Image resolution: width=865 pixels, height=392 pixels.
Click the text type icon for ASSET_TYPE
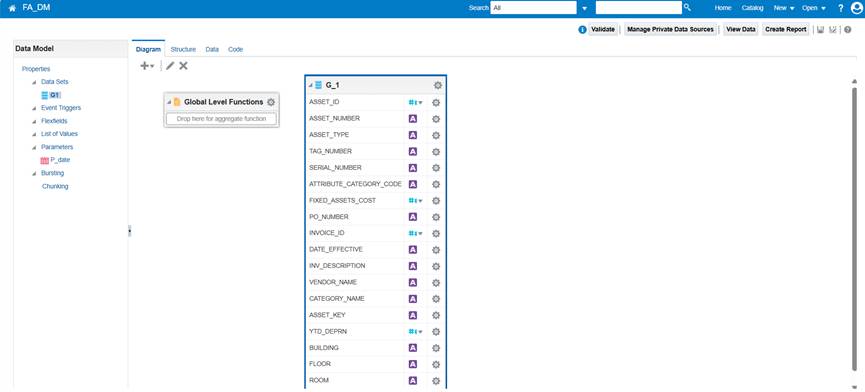pyautogui.click(x=413, y=135)
